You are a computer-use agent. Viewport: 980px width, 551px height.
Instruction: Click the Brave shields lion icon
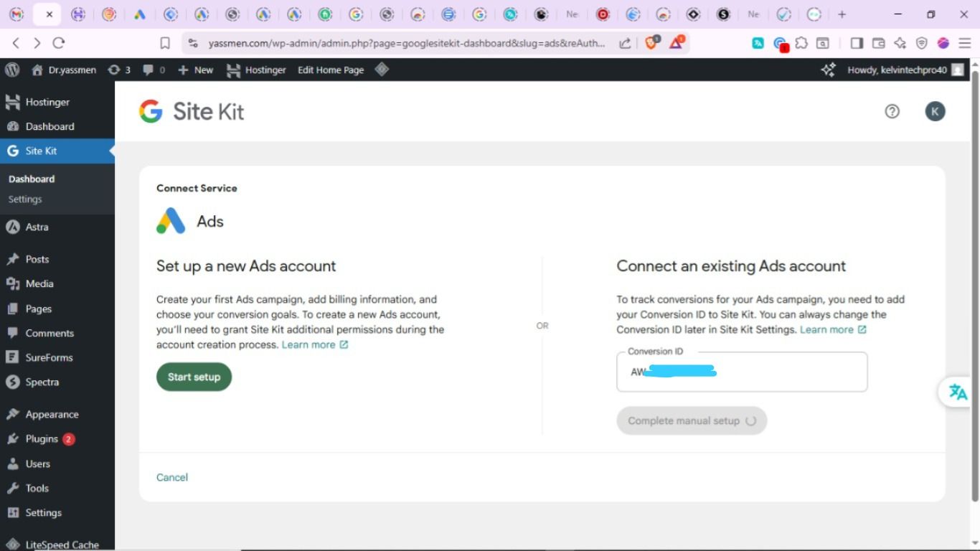(651, 43)
